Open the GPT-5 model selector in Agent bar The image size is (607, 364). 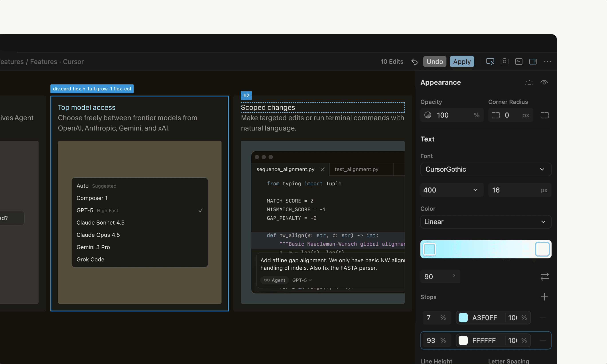302,280
